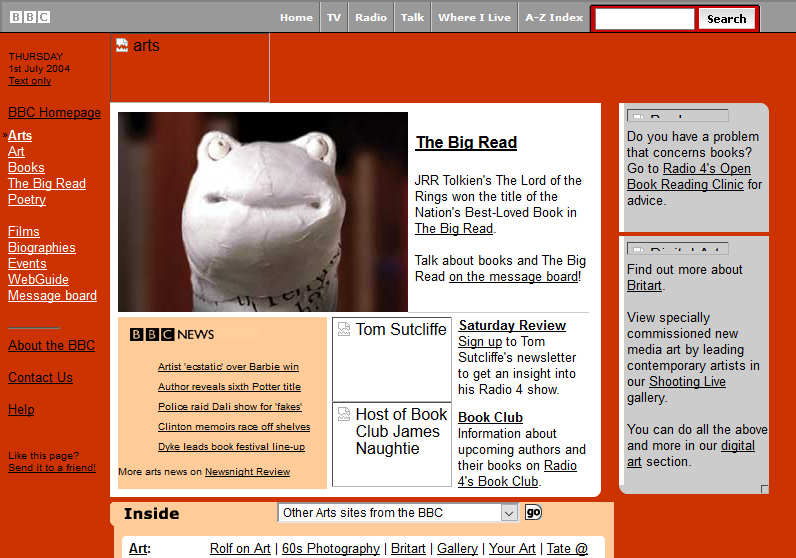Open 'Police raid Dali show for fakes' story

[230, 407]
